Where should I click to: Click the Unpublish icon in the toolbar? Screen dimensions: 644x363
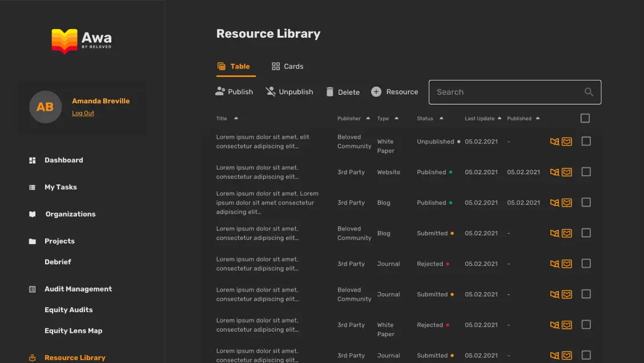[269, 91]
